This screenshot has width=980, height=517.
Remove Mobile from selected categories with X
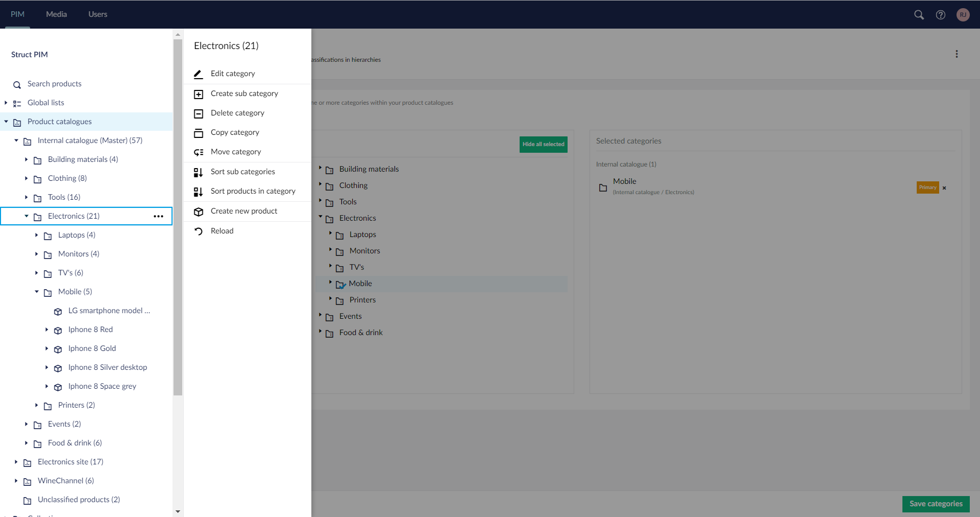(944, 188)
